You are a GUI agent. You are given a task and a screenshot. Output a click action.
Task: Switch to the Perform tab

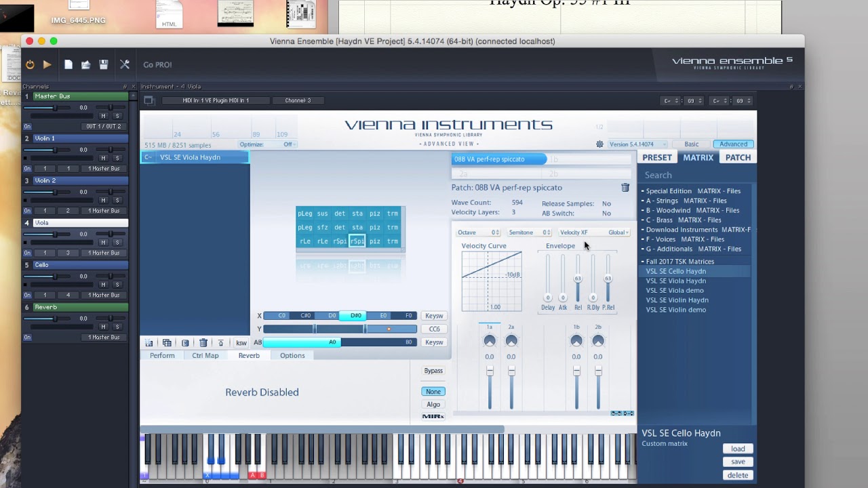pyautogui.click(x=162, y=356)
